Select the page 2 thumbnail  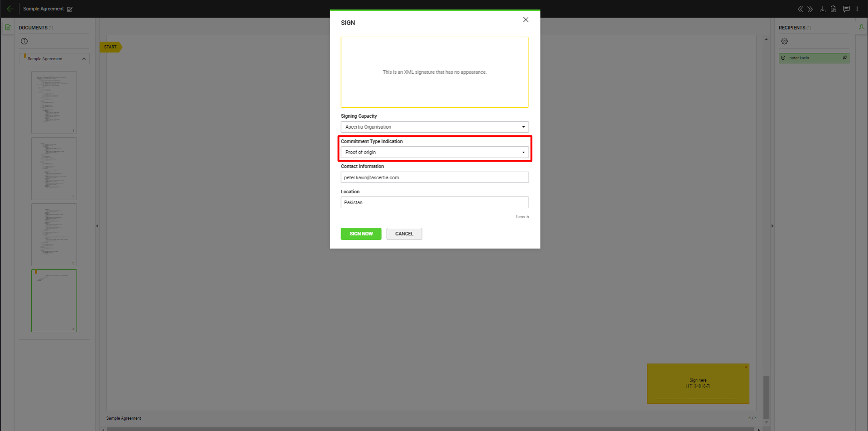pos(54,168)
